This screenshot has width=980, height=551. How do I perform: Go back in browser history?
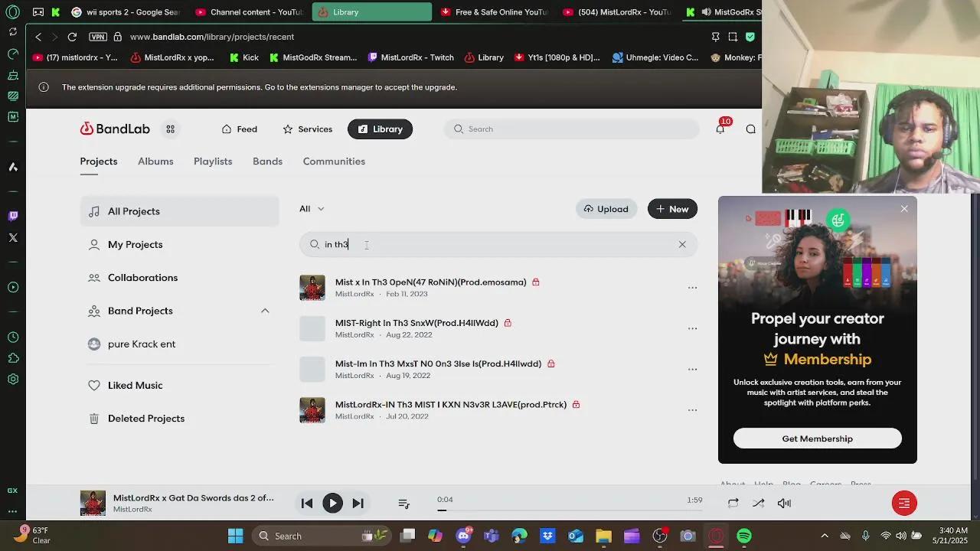[x=38, y=37]
